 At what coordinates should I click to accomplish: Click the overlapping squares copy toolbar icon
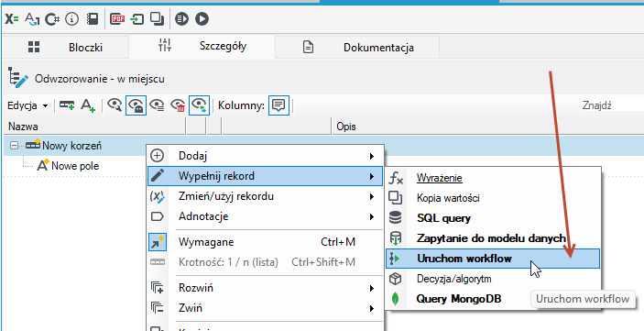[157, 19]
